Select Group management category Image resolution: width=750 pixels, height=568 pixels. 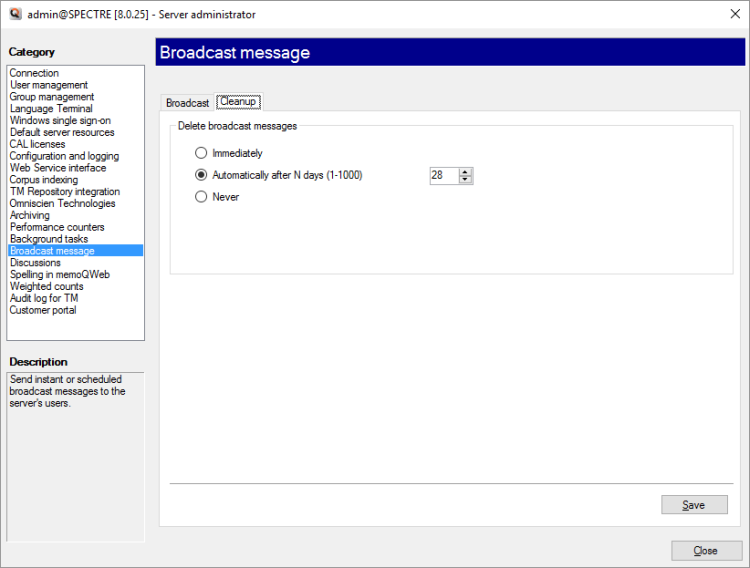pos(52,97)
